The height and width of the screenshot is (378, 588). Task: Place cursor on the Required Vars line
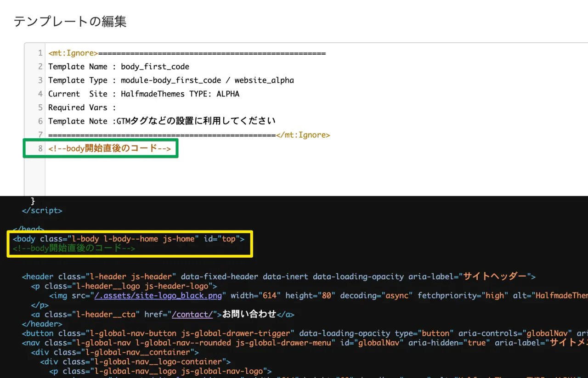pyautogui.click(x=82, y=107)
